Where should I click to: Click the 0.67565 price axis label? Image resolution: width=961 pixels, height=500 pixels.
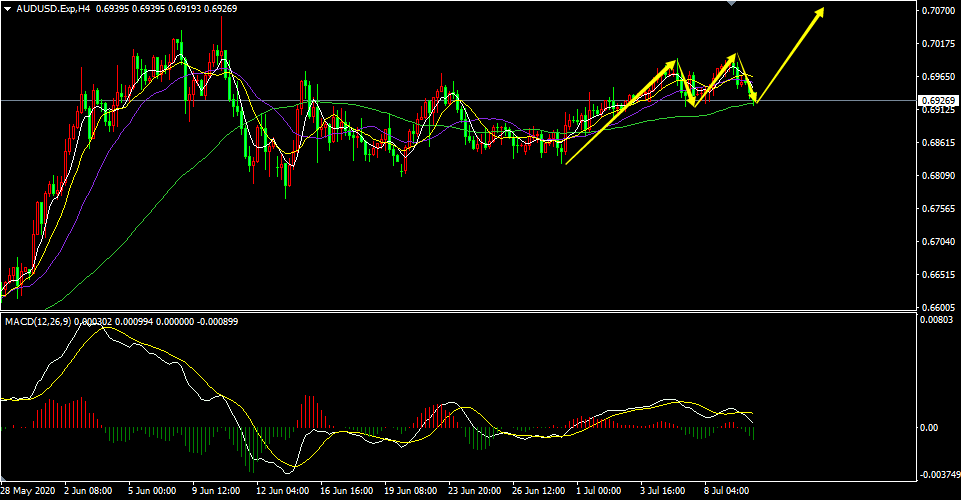click(x=938, y=209)
